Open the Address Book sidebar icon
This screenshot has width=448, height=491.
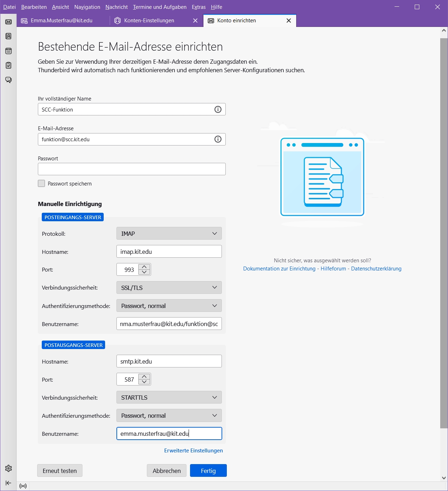pos(8,36)
